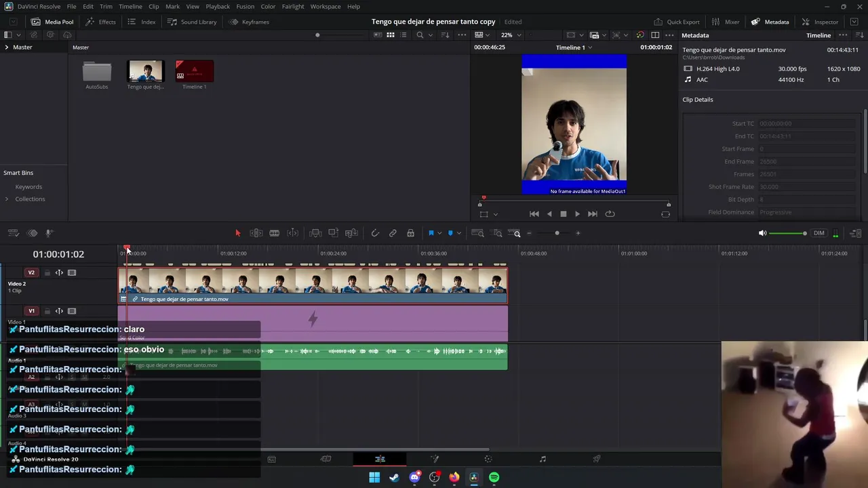Switch to the Fairlight music note page
868x488 pixels.
[542, 459]
